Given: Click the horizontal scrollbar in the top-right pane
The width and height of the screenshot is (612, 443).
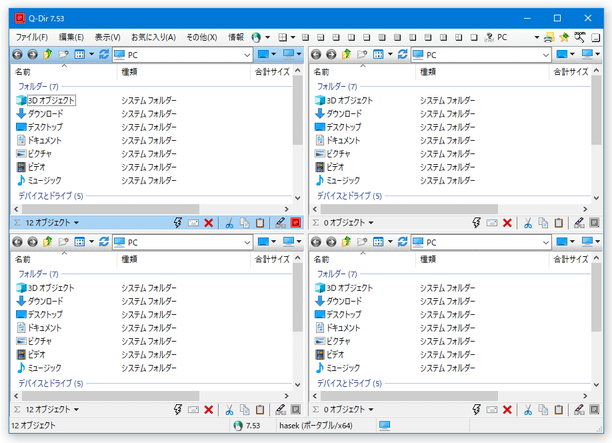Looking at the screenshot, I should [409, 209].
